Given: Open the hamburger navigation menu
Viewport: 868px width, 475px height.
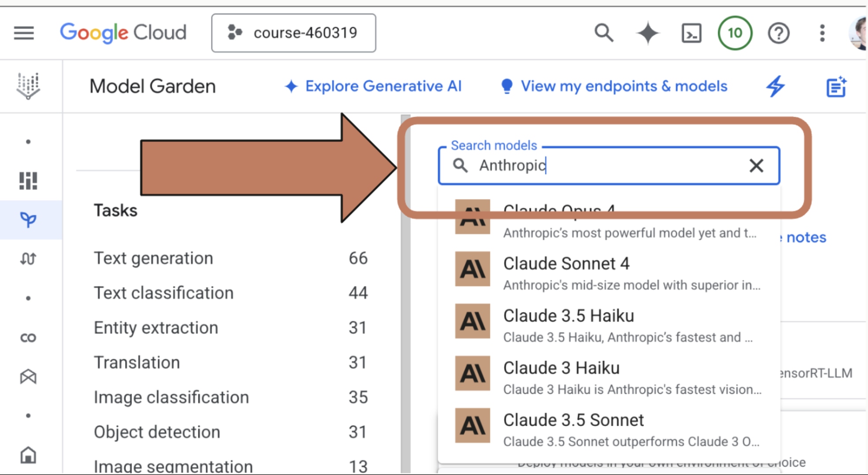Looking at the screenshot, I should [x=24, y=33].
